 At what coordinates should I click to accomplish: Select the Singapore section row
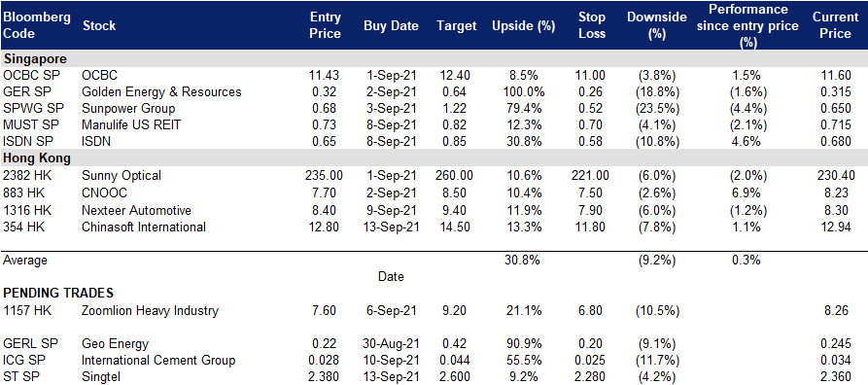tap(434, 58)
